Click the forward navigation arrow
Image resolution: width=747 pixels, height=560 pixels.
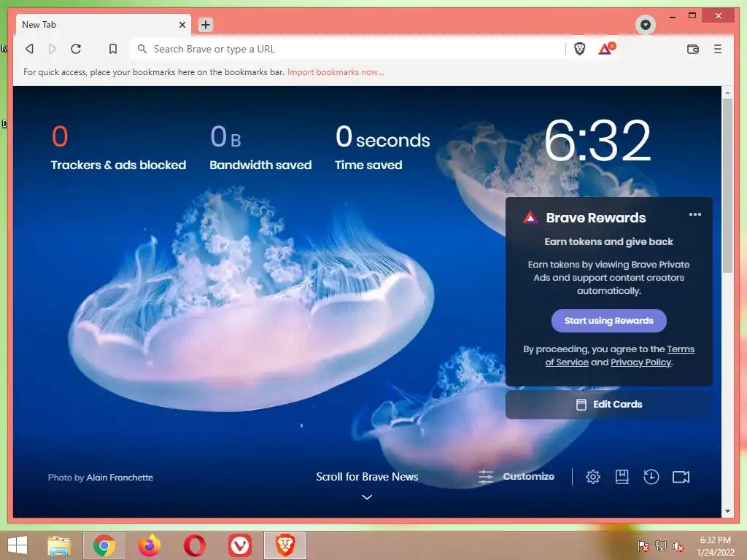53,49
